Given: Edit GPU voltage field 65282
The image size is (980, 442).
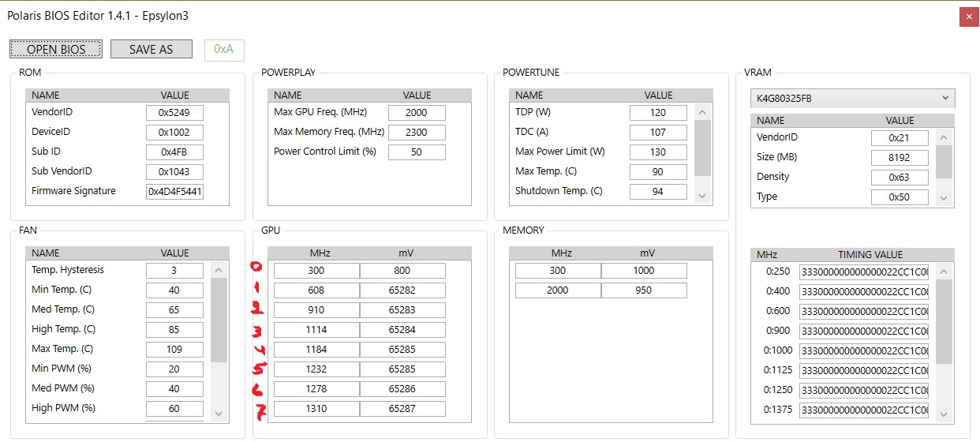Looking at the screenshot, I should [x=402, y=290].
